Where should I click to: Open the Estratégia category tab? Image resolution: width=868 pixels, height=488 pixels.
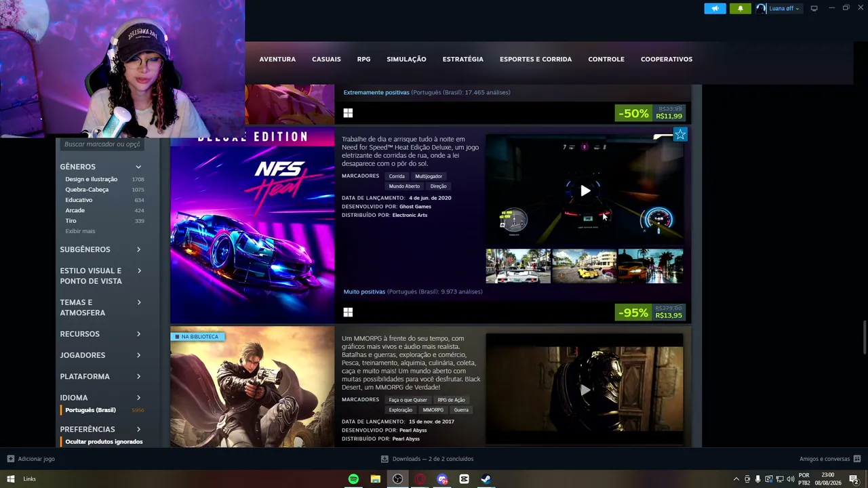click(x=463, y=59)
